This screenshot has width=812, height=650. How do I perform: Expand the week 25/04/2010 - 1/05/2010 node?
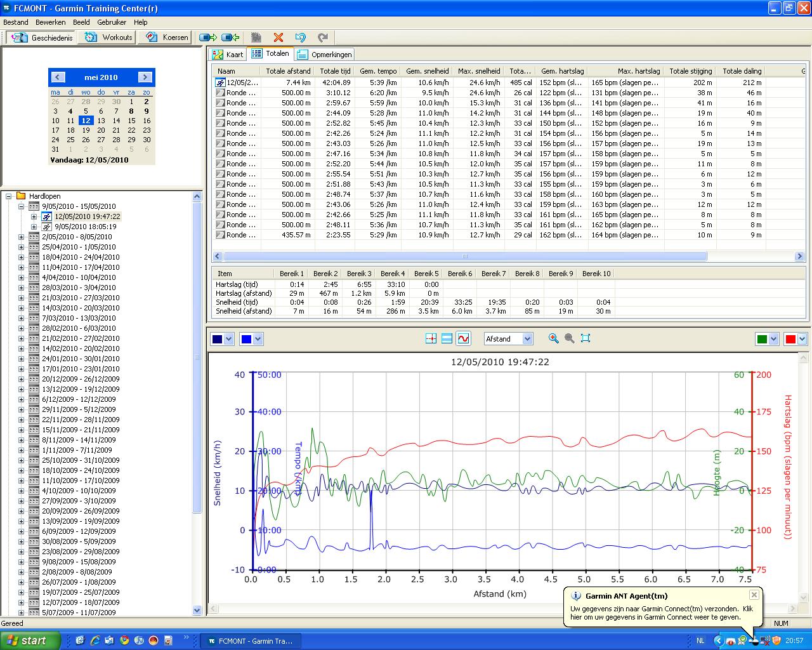click(21, 247)
